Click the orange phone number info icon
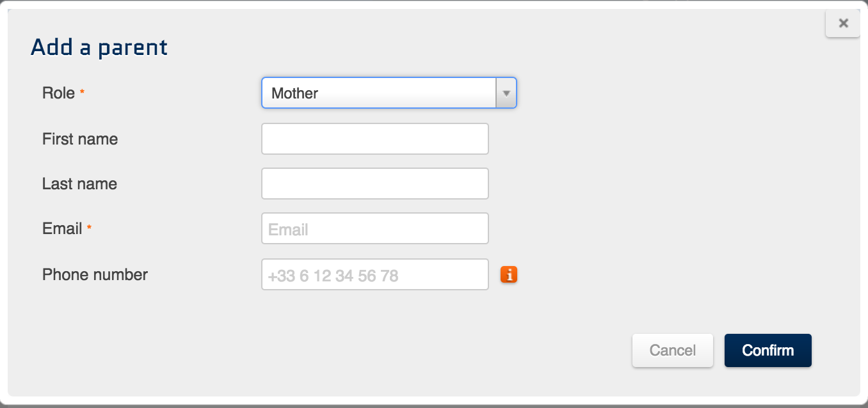The image size is (868, 408). tap(509, 274)
